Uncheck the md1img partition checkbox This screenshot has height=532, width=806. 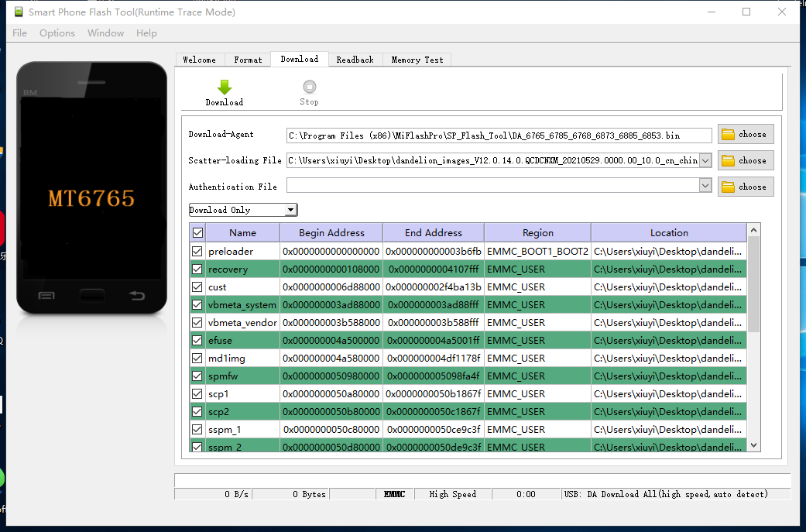[x=197, y=359]
